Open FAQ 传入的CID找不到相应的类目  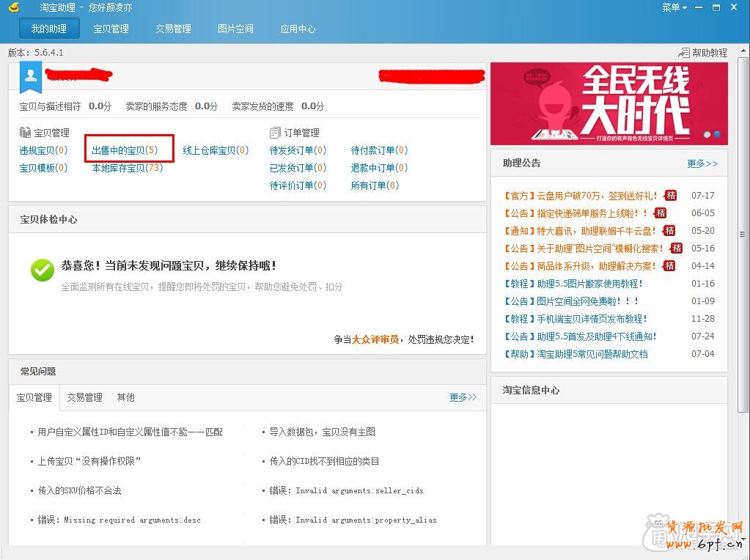point(324,462)
